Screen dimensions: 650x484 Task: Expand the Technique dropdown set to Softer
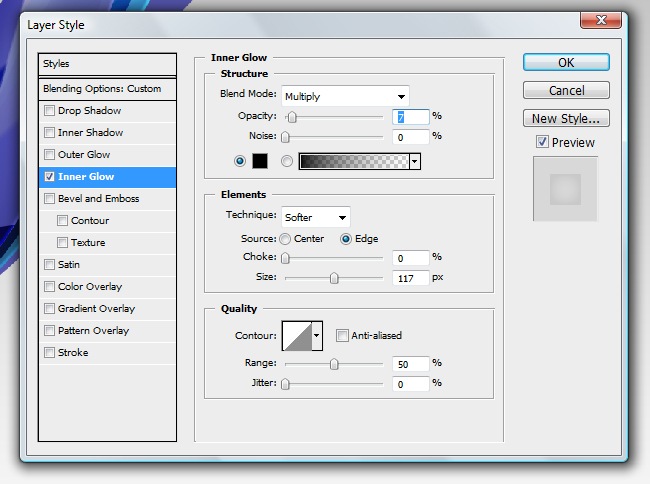(x=315, y=217)
